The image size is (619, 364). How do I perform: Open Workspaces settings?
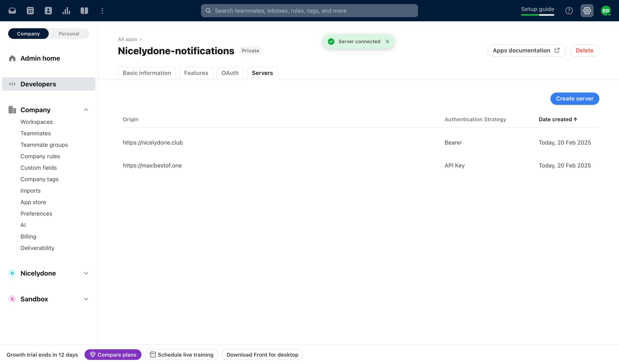[x=37, y=122]
